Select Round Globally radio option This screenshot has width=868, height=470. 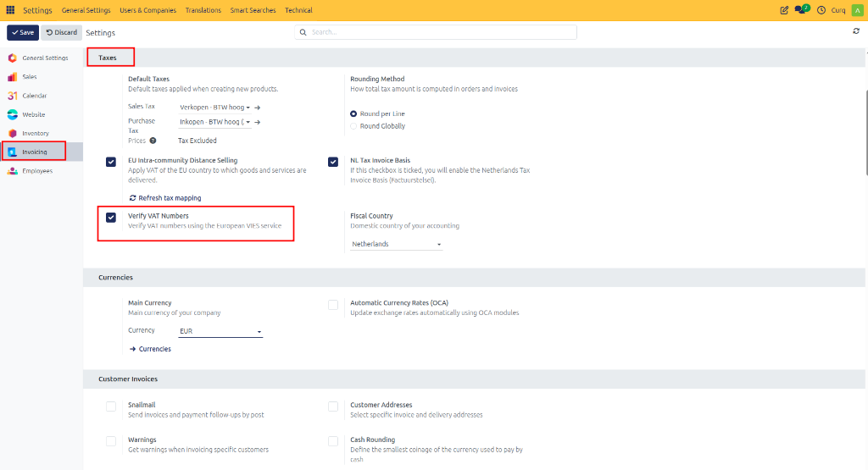click(353, 126)
